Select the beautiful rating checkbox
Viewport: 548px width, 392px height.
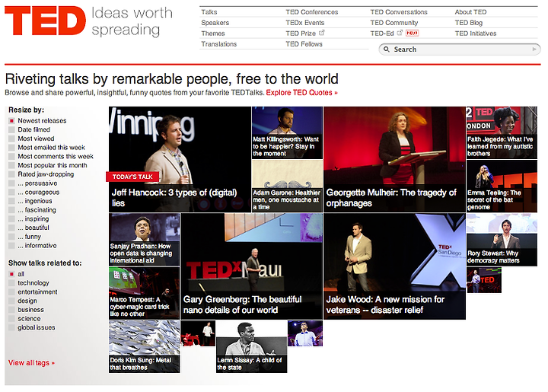pyautogui.click(x=11, y=228)
